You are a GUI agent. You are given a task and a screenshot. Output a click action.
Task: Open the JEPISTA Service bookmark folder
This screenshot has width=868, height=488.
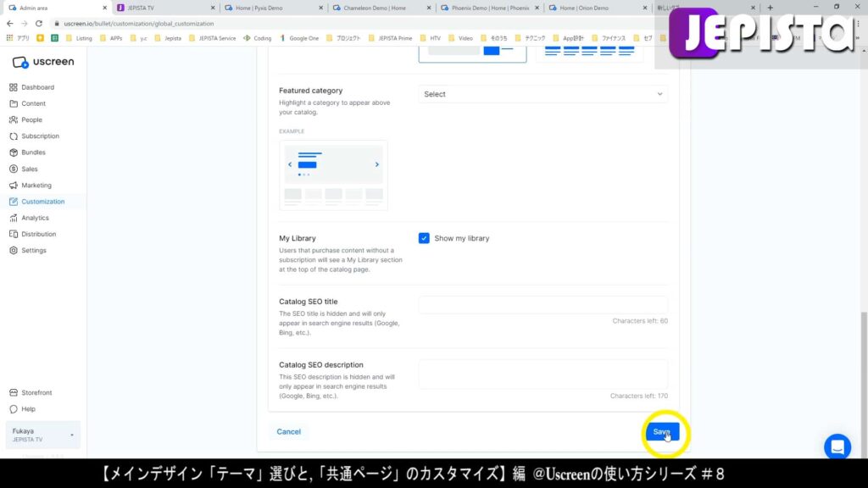click(x=212, y=38)
